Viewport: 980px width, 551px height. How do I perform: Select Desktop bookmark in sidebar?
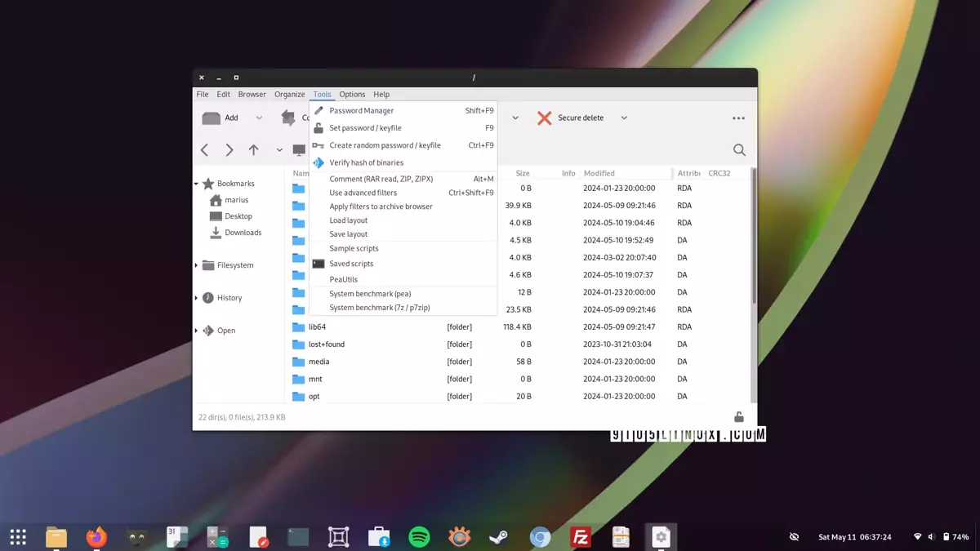pos(231,216)
